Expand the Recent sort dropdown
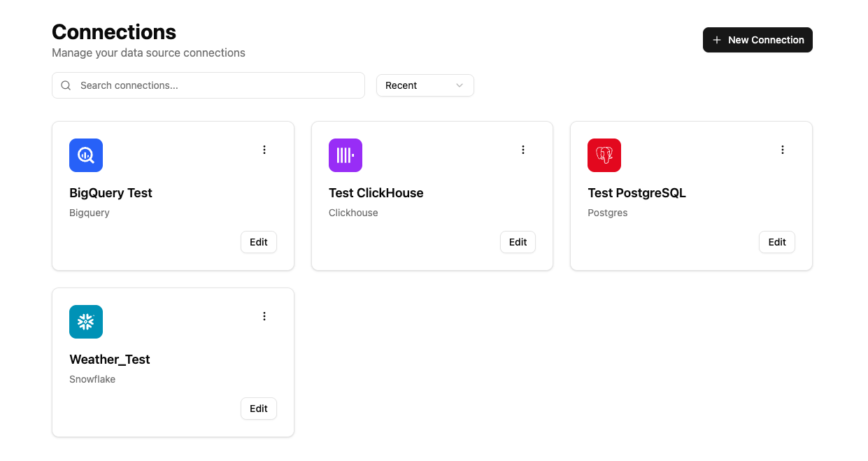This screenshot has height=461, width=868. (425, 85)
